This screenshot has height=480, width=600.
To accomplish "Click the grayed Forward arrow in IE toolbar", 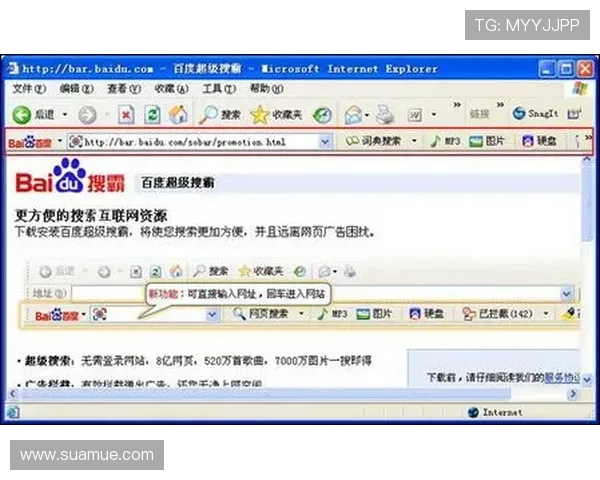I will pos(87,114).
